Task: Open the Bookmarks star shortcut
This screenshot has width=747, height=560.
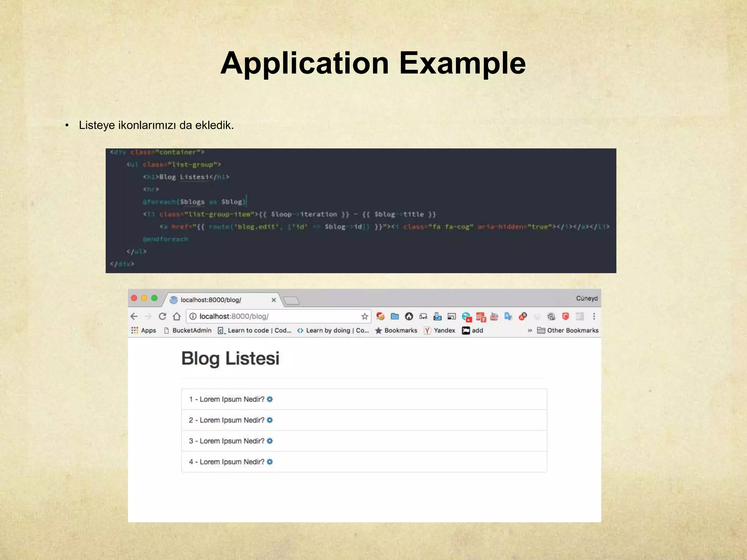Action: click(x=396, y=330)
